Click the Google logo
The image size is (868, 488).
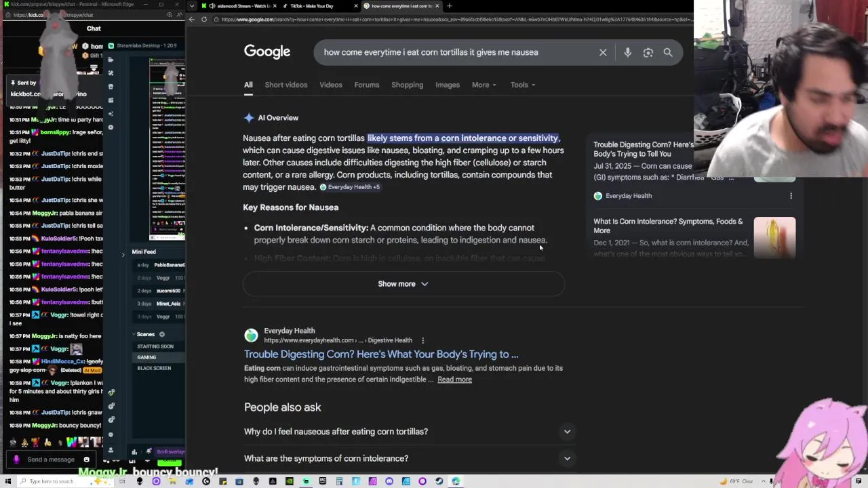point(267,52)
